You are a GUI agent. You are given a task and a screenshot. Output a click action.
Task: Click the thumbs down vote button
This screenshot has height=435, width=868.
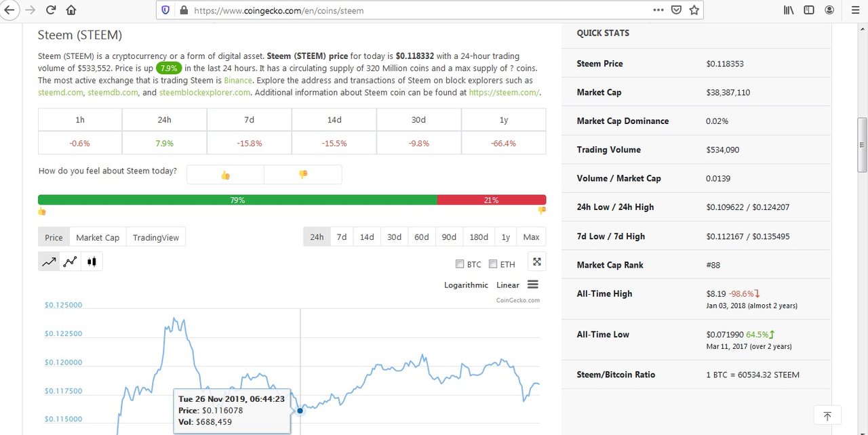click(x=303, y=175)
